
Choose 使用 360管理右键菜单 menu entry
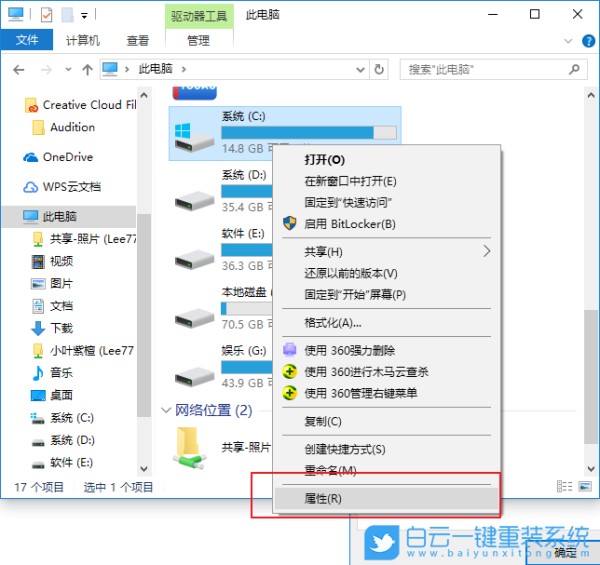[386, 393]
